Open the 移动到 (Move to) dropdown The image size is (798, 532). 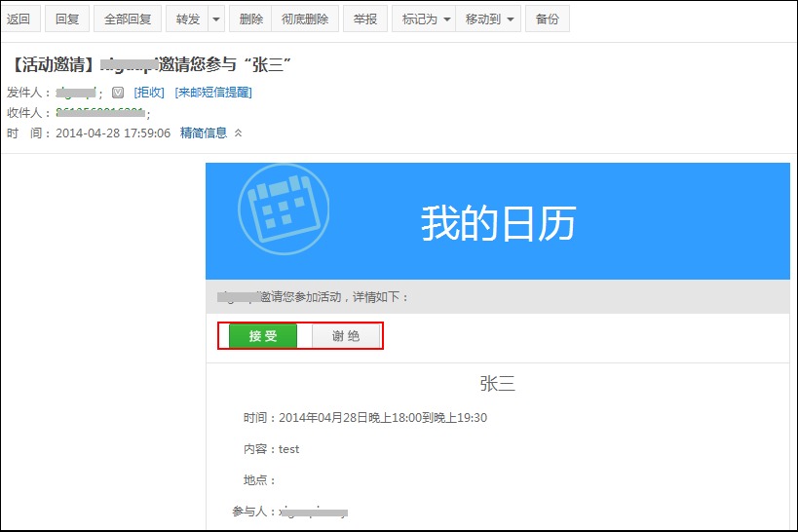[490, 19]
